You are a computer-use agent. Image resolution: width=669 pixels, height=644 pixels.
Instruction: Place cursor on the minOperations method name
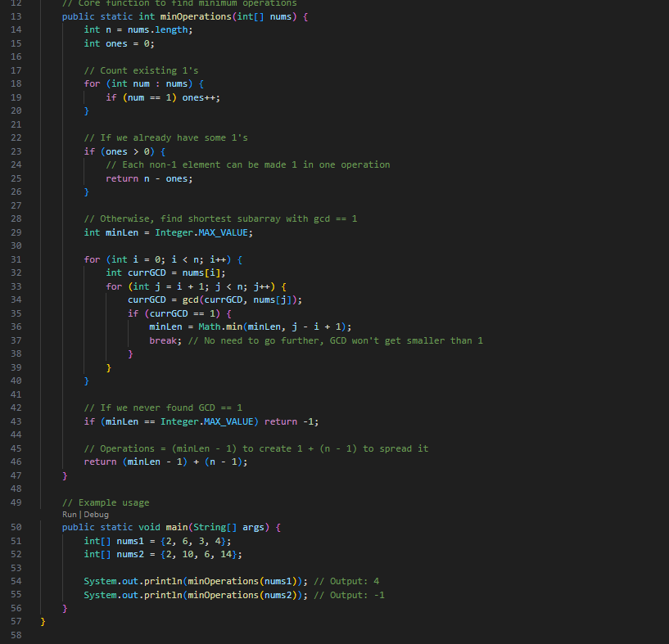point(188,16)
